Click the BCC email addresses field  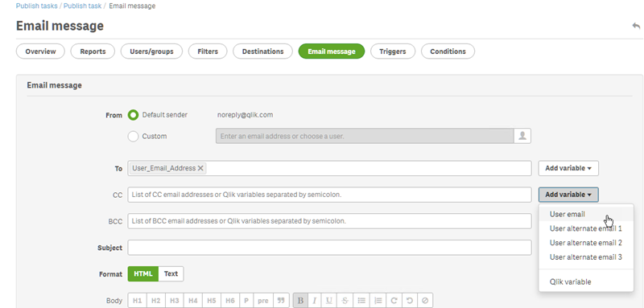coord(329,221)
